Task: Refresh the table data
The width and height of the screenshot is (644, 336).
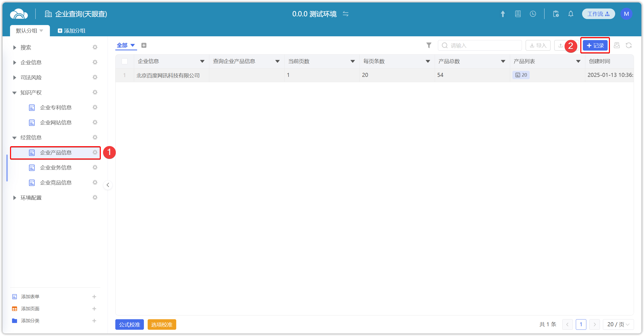Action: click(629, 45)
